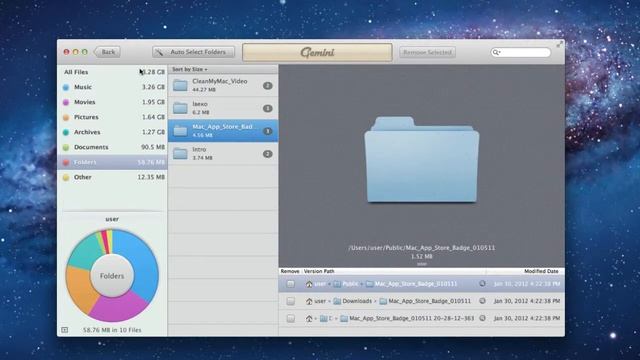
Task: Click the Public folder icon in the path
Action: (337, 284)
